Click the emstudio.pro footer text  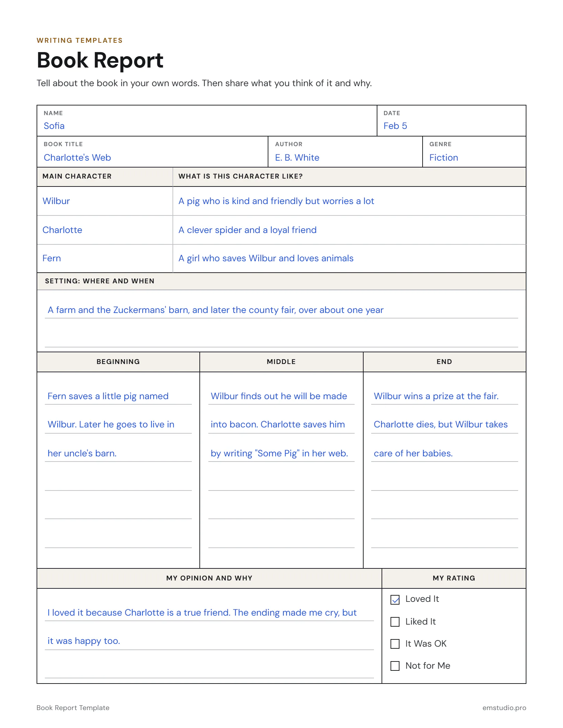(504, 708)
